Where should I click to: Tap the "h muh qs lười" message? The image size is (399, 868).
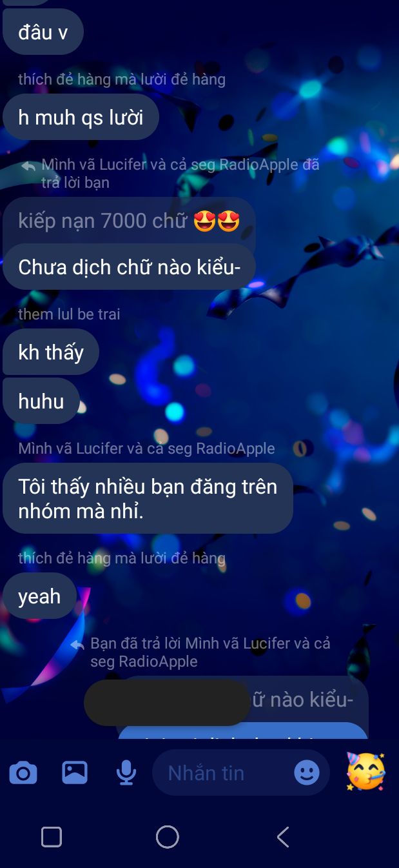[81, 117]
